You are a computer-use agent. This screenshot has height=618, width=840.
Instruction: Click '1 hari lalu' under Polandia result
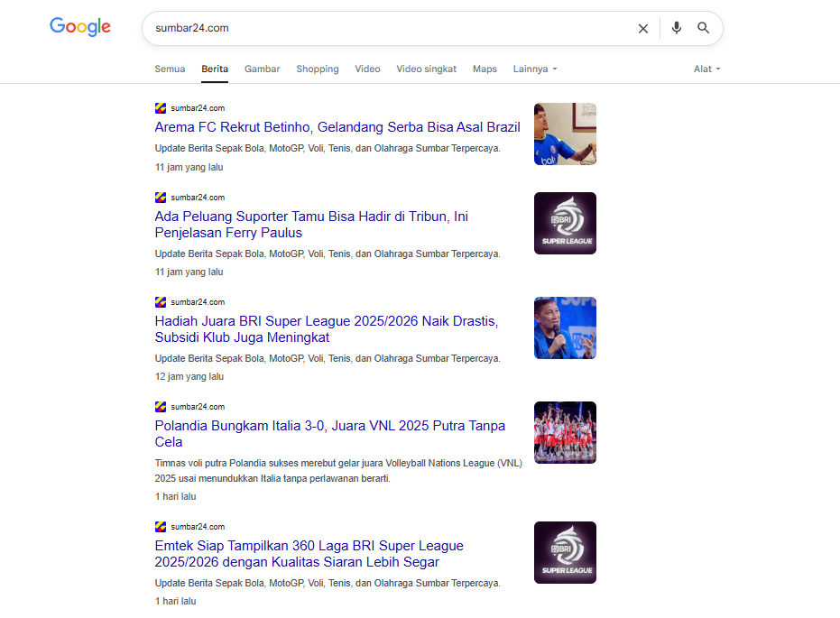176,496
